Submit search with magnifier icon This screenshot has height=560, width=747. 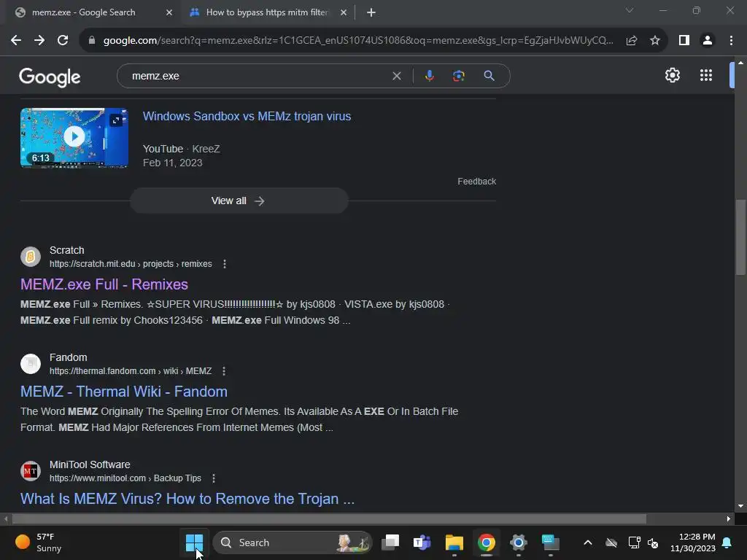[x=489, y=76]
